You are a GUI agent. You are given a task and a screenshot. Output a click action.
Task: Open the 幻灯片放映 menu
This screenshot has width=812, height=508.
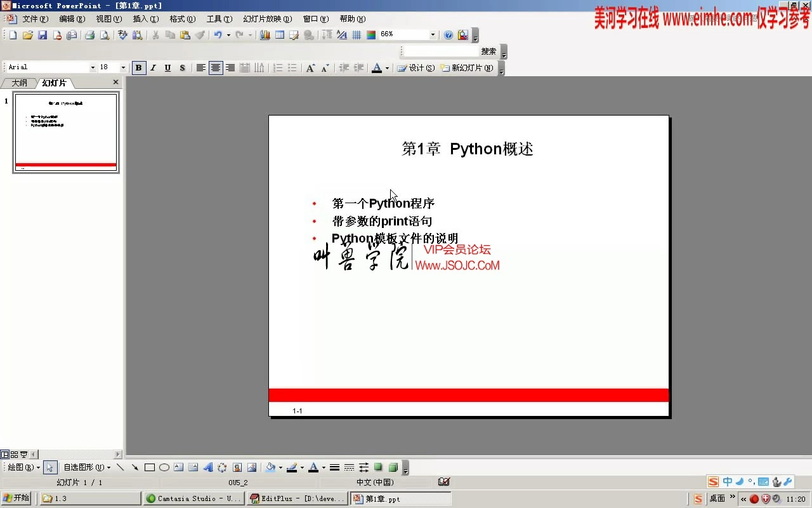tap(268, 19)
